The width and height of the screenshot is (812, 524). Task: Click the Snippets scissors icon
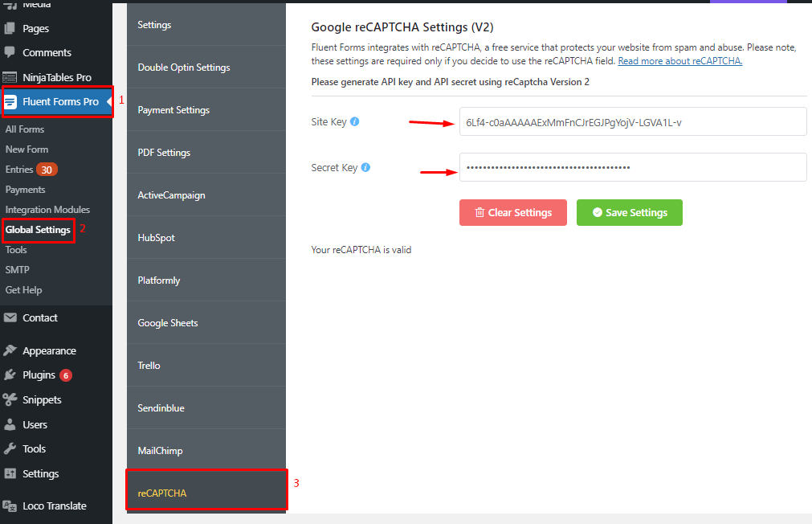point(10,399)
